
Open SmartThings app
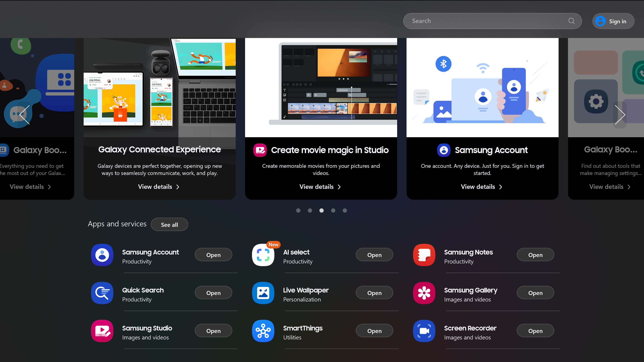click(x=374, y=331)
